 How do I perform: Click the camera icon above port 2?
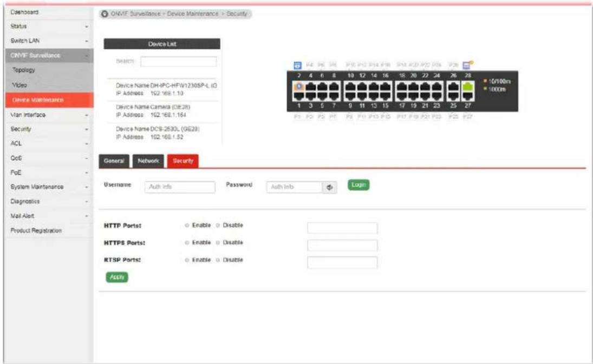[x=298, y=65]
